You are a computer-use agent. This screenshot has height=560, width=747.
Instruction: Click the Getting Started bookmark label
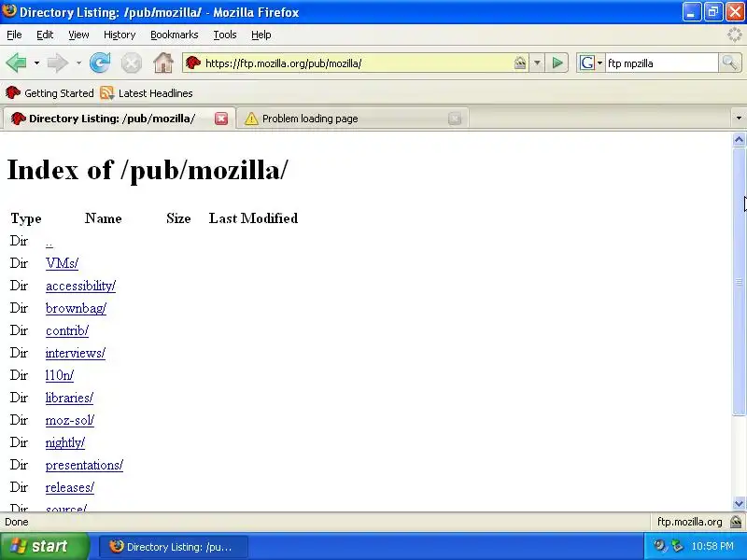59,93
